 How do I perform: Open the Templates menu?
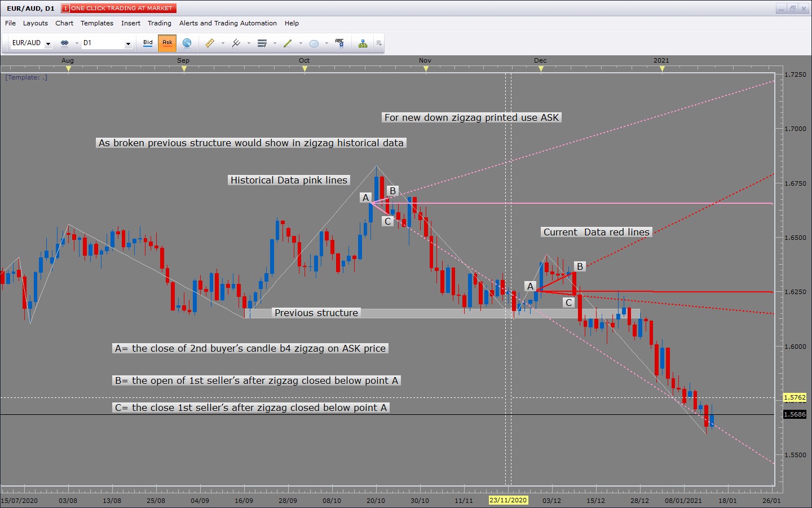(97, 23)
